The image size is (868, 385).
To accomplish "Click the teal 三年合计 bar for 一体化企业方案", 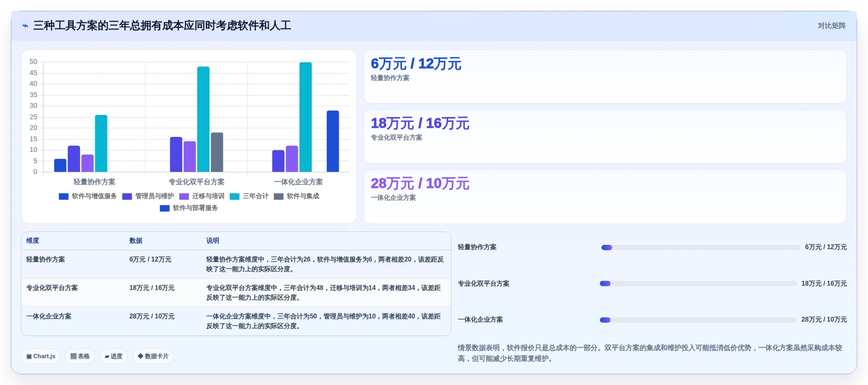I will [x=305, y=117].
